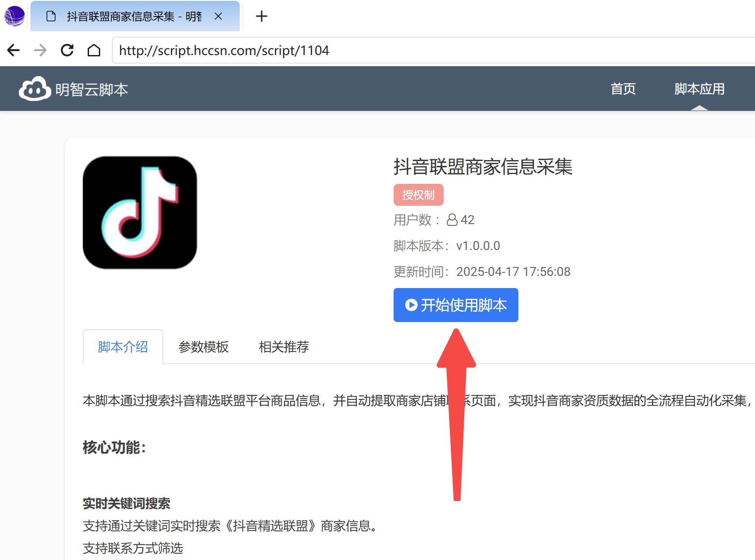Click the browser forward arrow
This screenshot has height=560, width=755.
click(40, 50)
